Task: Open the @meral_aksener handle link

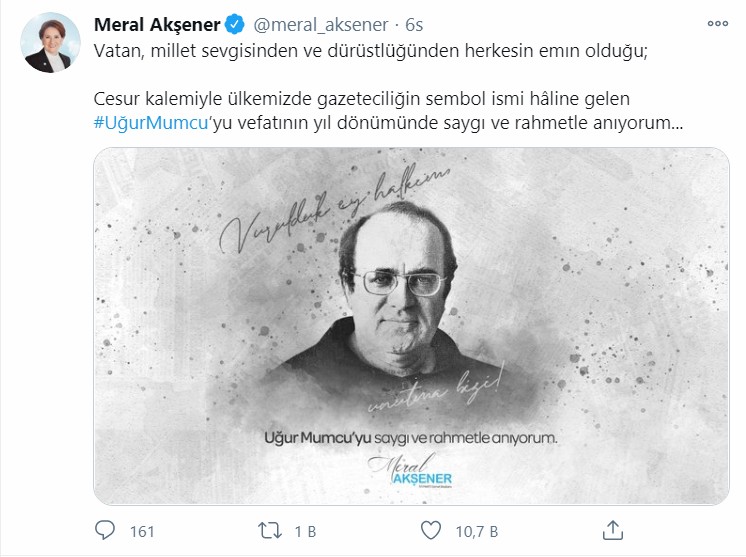Action: (321, 25)
